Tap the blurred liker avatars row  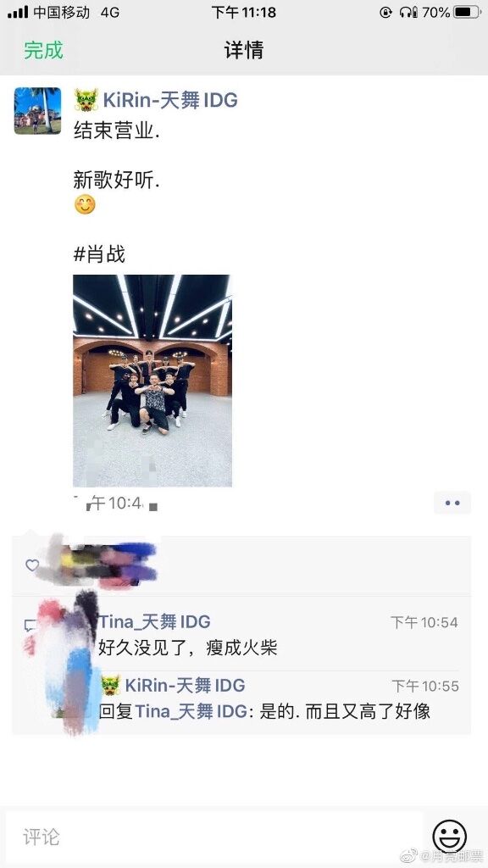[100, 565]
